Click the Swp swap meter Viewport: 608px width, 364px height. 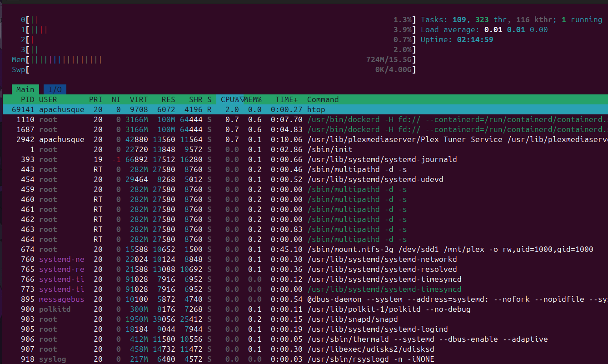(214, 69)
